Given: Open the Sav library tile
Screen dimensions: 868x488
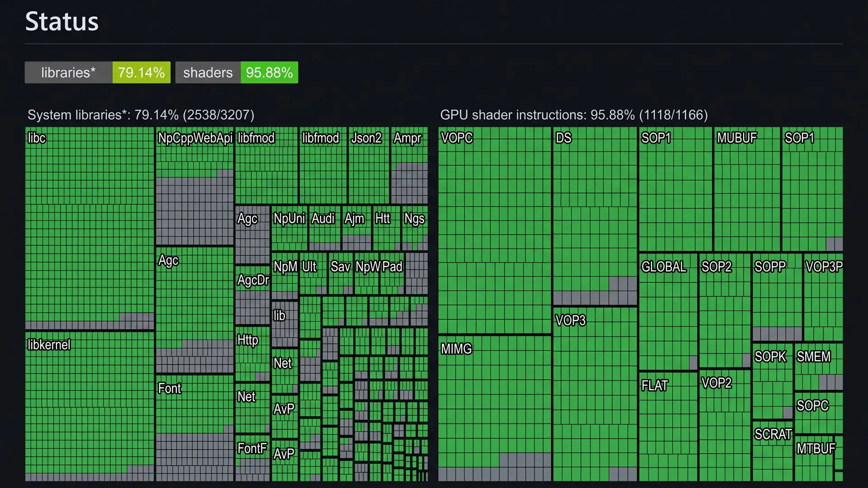Looking at the screenshot, I should (x=341, y=273).
